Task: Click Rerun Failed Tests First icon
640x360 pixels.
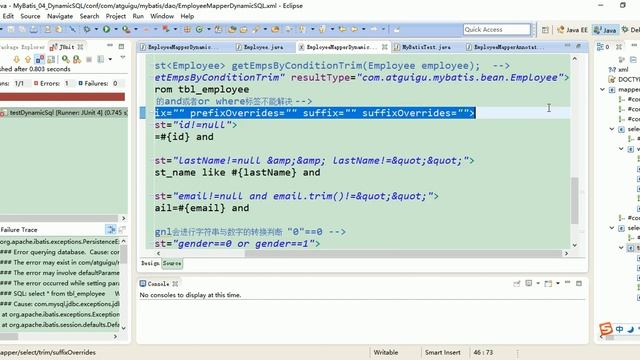Action: point(77,60)
